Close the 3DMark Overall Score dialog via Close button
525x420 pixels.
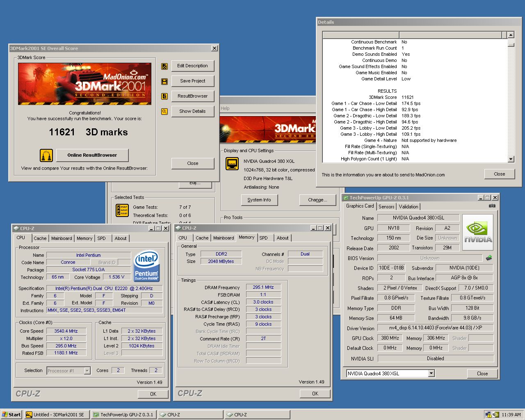click(x=193, y=164)
